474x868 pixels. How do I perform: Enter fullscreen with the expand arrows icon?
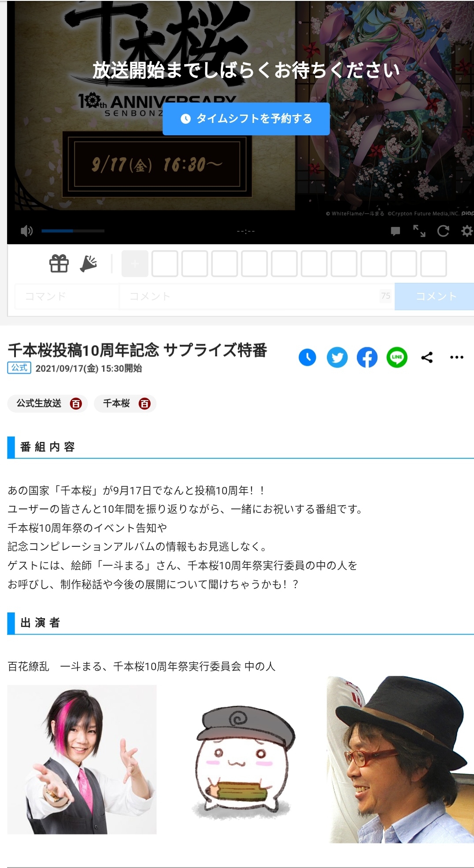pos(419,231)
